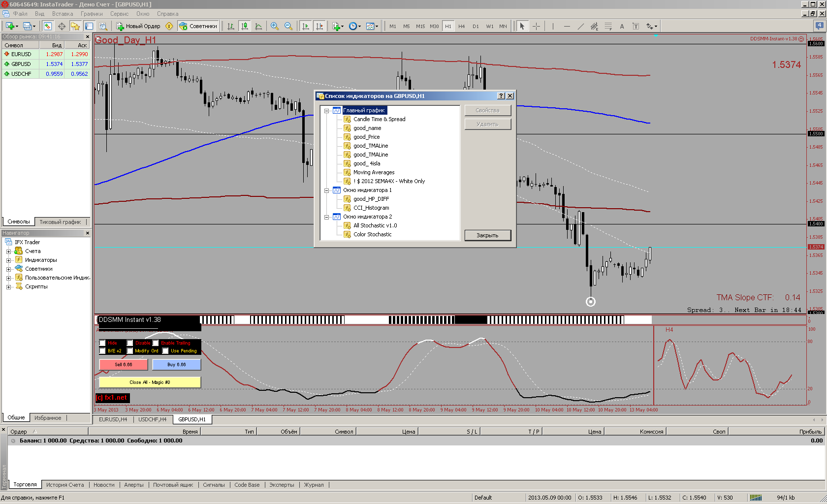Toggle the Terminal window toolbar icon
The width and height of the screenshot is (827, 504).
coord(89,26)
